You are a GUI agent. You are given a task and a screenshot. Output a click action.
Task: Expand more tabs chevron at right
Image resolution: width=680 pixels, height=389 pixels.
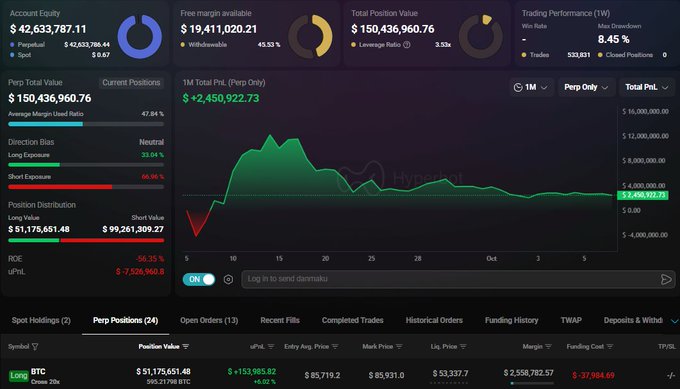674,321
